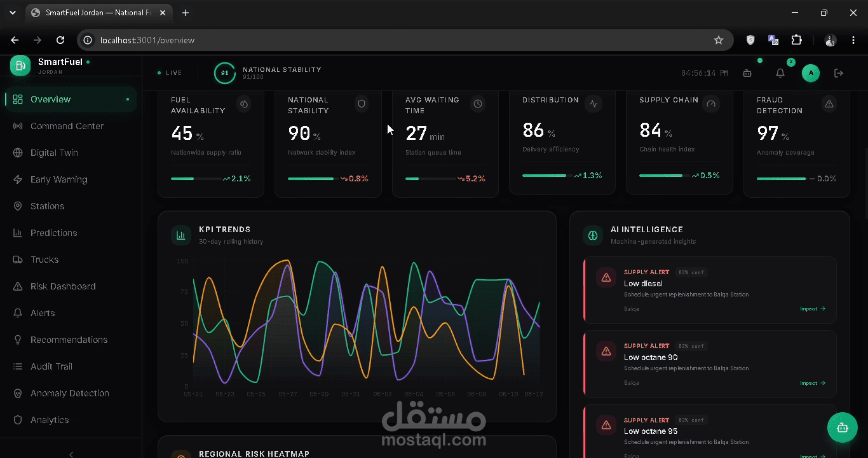Click the Fuel Availability progress bar
The width and height of the screenshot is (868, 458).
[x=195, y=179]
